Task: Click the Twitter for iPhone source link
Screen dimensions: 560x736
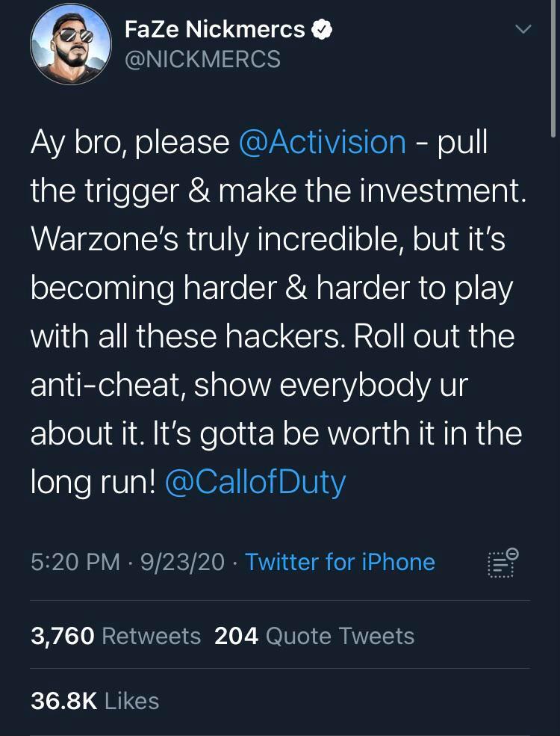Action: (x=340, y=562)
